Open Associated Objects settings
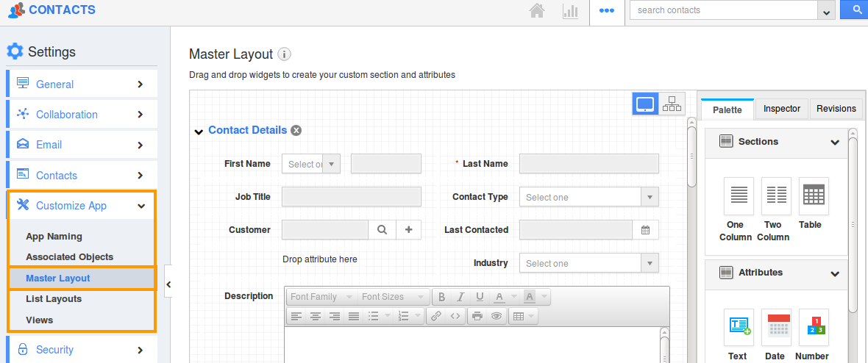This screenshot has height=363, width=868. [x=69, y=257]
